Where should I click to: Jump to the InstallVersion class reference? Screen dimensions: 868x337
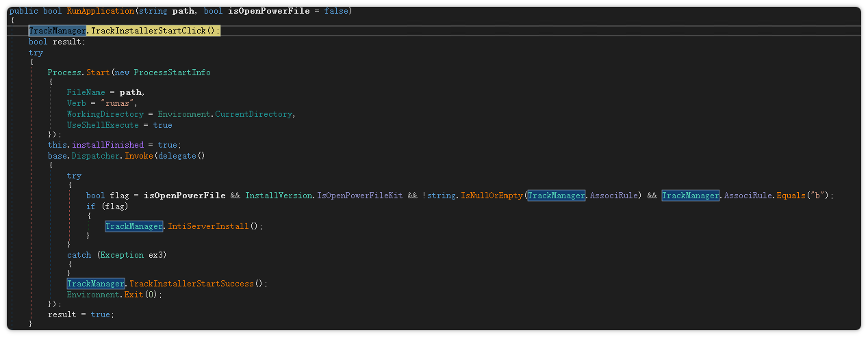279,196
